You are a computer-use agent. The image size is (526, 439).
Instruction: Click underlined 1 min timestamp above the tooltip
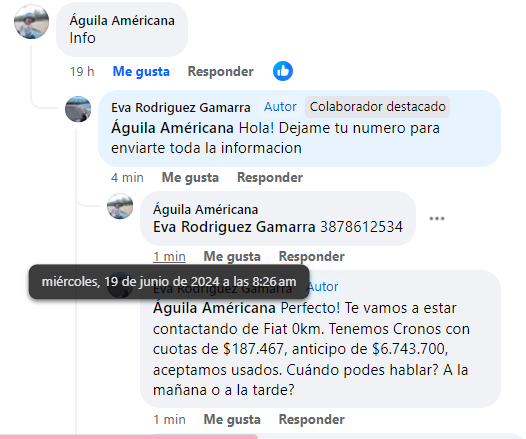(169, 257)
